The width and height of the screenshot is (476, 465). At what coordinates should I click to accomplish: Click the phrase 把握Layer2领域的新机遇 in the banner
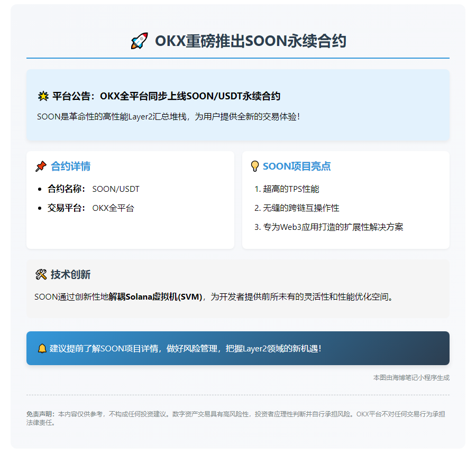pyautogui.click(x=271, y=349)
